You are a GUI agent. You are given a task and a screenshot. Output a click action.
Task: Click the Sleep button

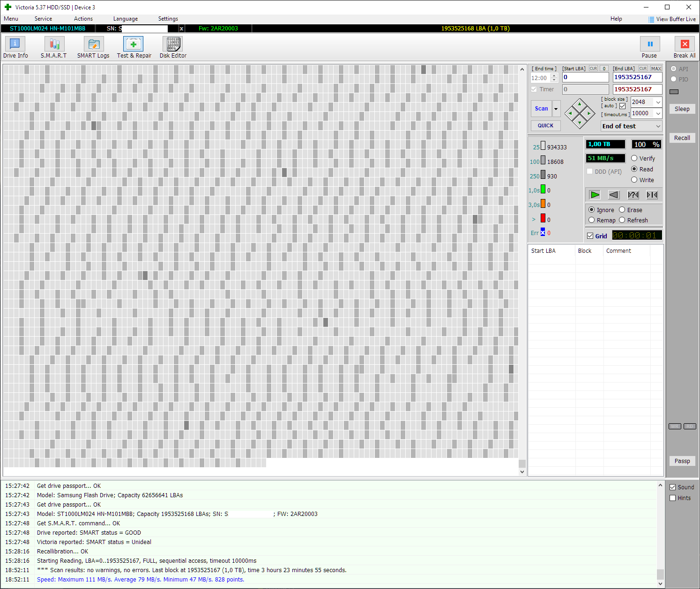(682, 109)
